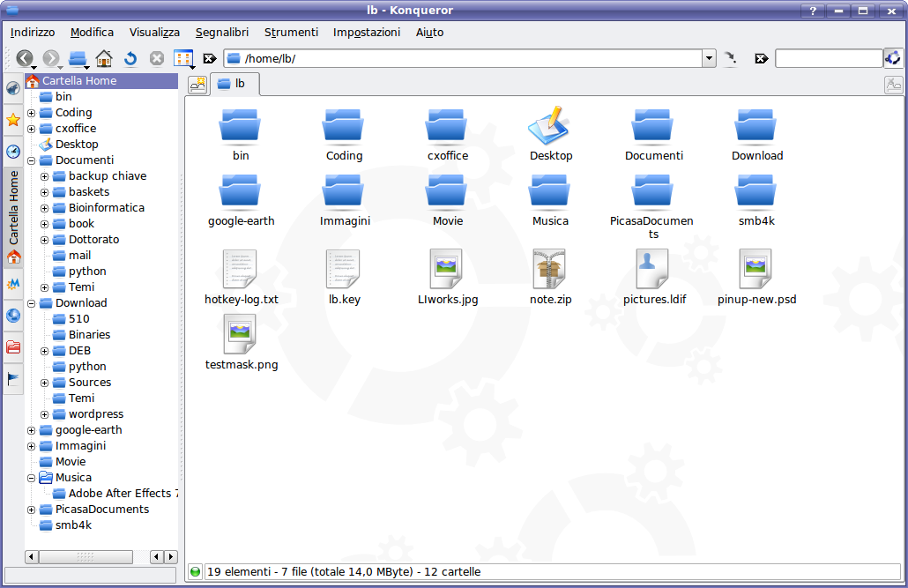Screen dimensions: 908x588
Task: Collapse the Documenti tree branch
Action: click(x=32, y=160)
